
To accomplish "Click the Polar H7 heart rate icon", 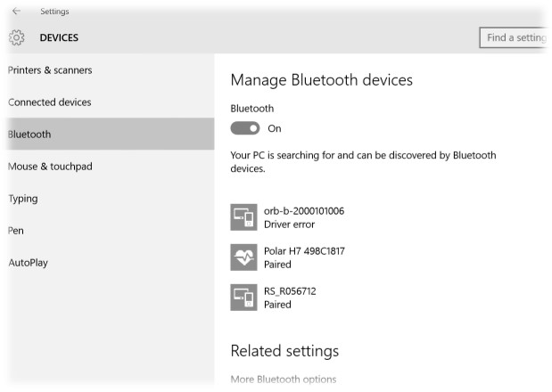I will 243,257.
